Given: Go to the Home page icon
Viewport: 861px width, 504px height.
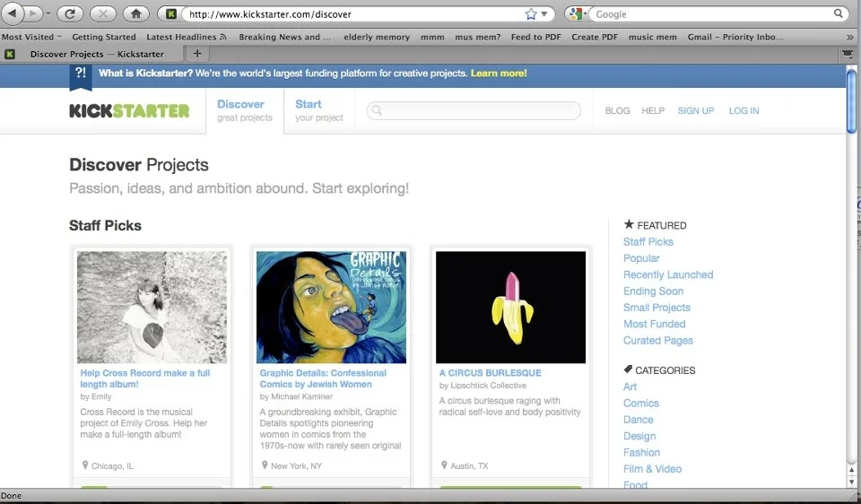Looking at the screenshot, I should click(x=135, y=13).
